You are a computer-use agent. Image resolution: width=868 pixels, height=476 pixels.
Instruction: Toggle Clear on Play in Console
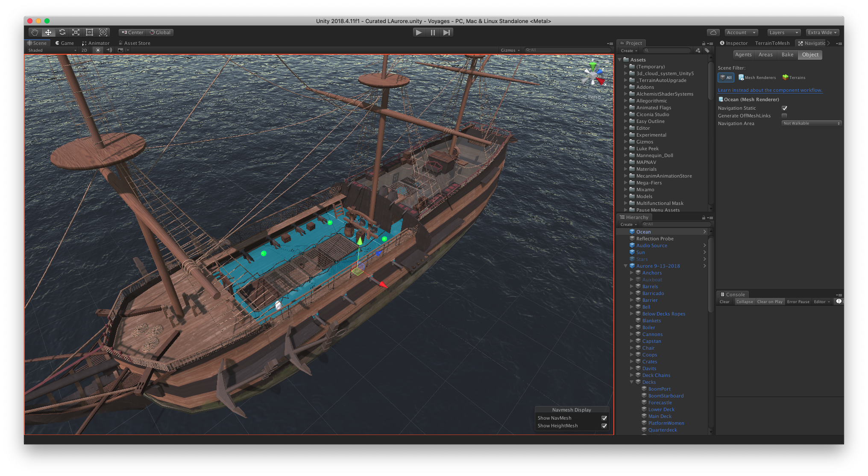tap(770, 302)
